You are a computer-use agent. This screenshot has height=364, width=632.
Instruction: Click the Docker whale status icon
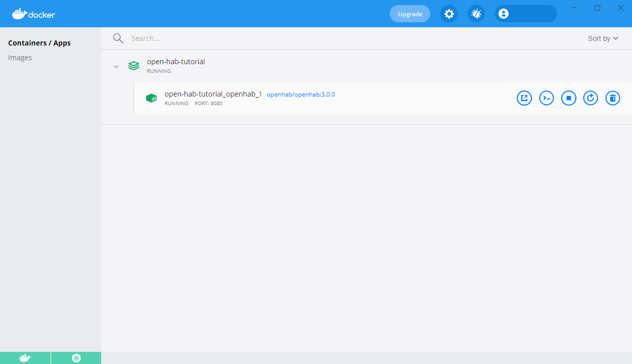coord(25,357)
